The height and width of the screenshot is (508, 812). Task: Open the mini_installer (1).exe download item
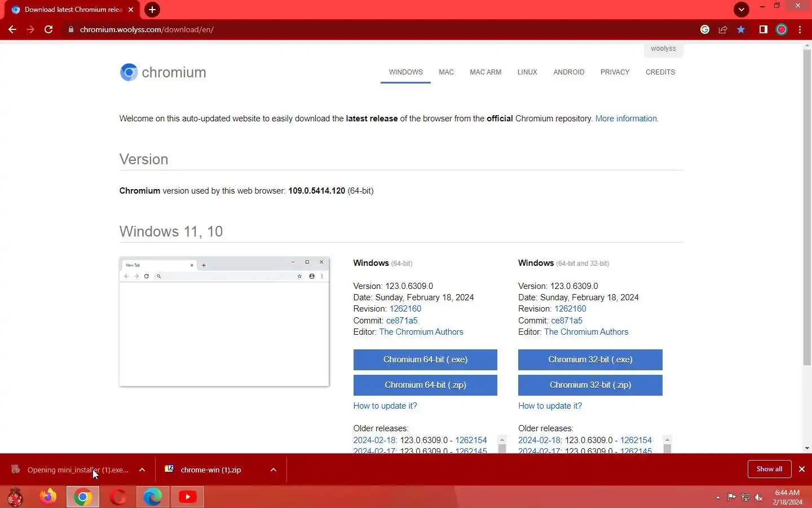pyautogui.click(x=70, y=470)
